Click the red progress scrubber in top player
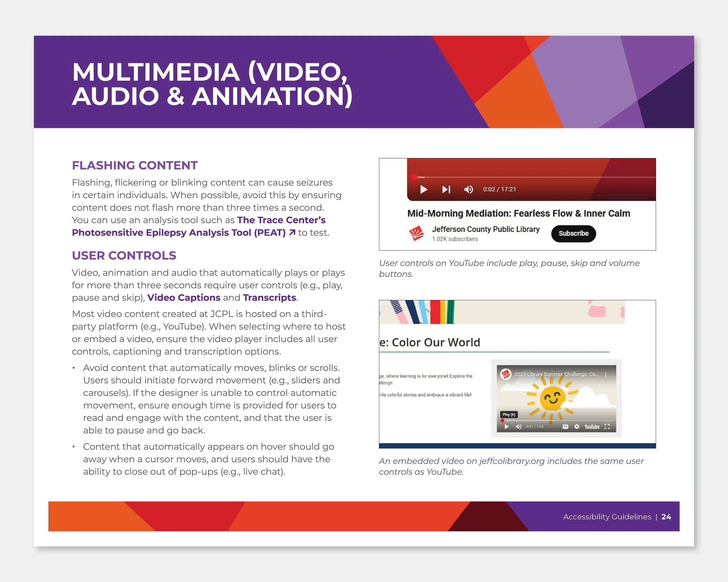 [x=414, y=177]
